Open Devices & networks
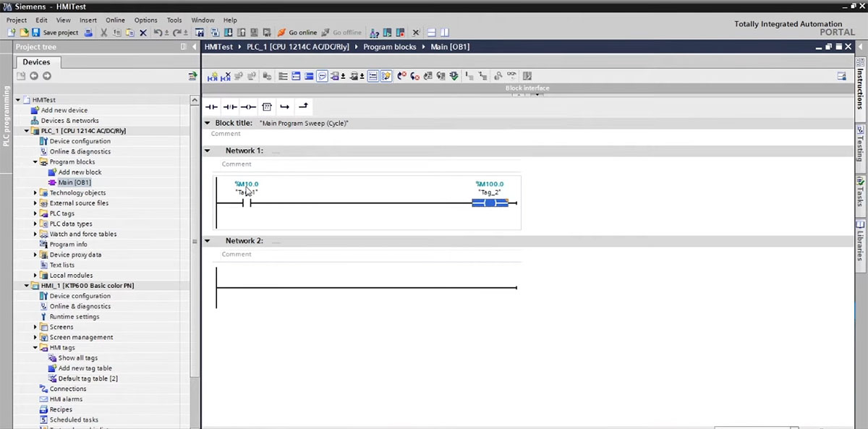 (70, 121)
